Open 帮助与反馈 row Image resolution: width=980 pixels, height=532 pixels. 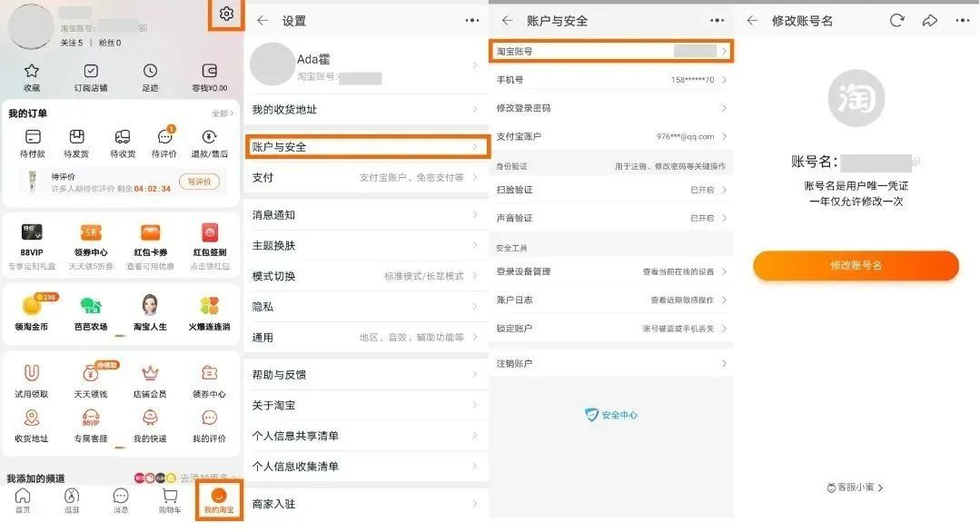click(x=367, y=375)
